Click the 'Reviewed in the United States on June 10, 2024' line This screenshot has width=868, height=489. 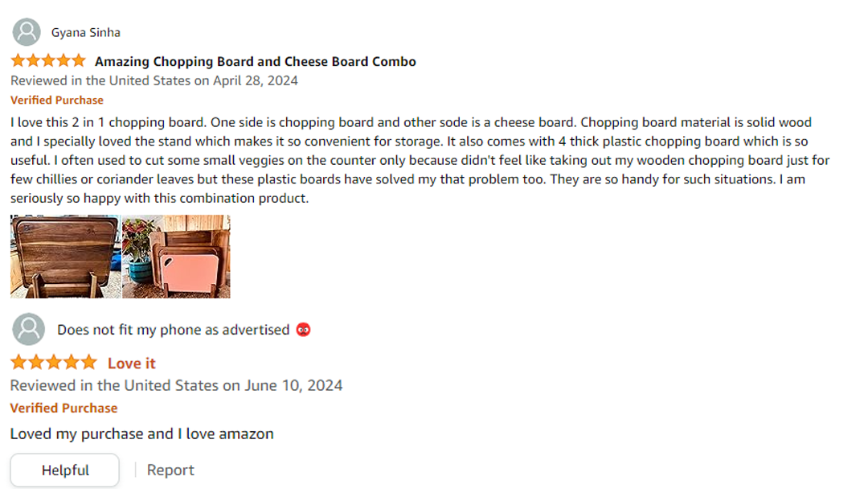pos(176,385)
